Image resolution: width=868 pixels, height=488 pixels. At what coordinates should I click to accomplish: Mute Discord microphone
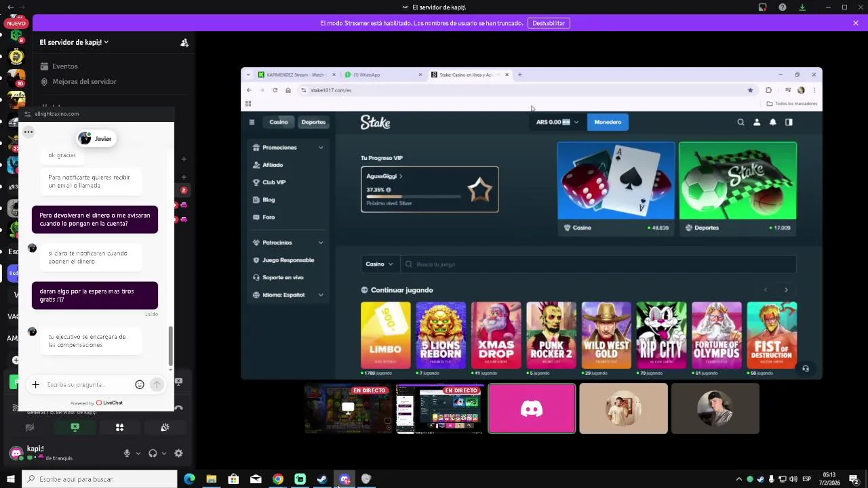tap(127, 453)
